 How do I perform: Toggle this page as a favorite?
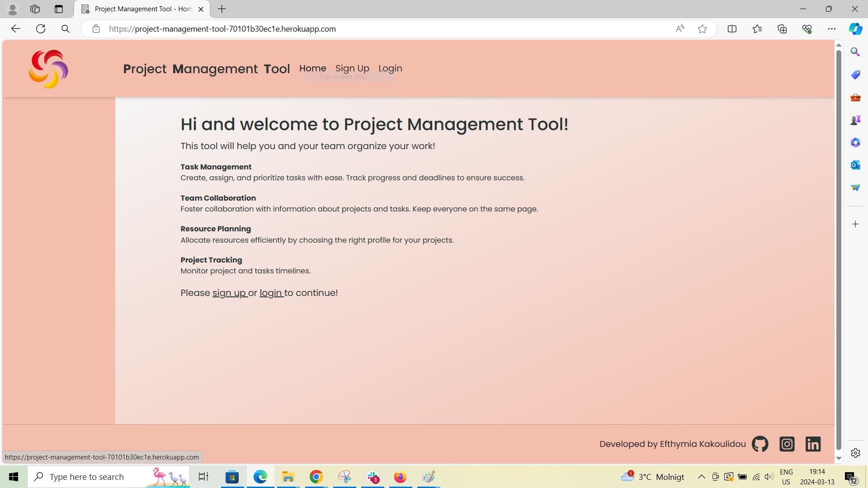pyautogui.click(x=702, y=28)
